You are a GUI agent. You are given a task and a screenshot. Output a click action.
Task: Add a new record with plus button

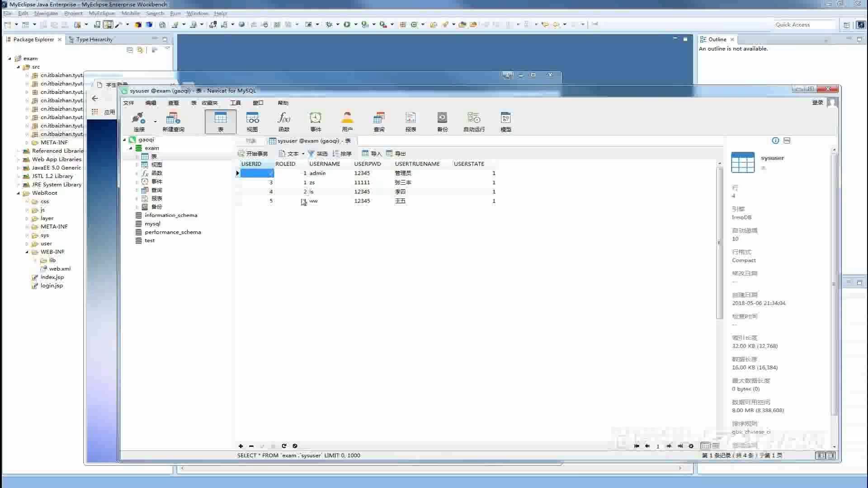241,446
